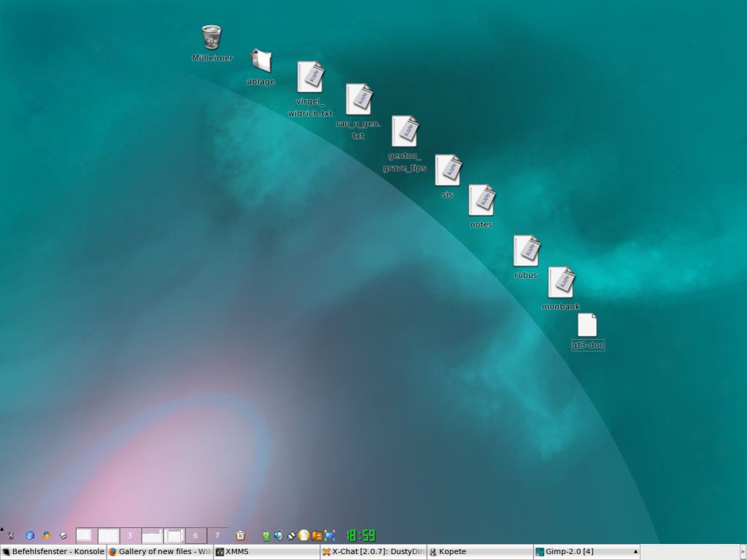Open the K menu launcher icon
Image resolution: width=747 pixels, height=560 pixels.
pyautogui.click(x=10, y=536)
